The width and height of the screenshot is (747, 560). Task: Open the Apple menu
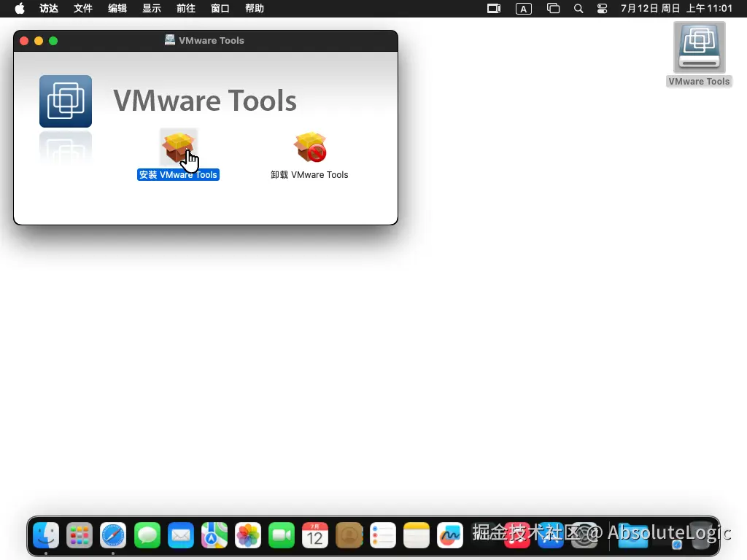tap(20, 8)
